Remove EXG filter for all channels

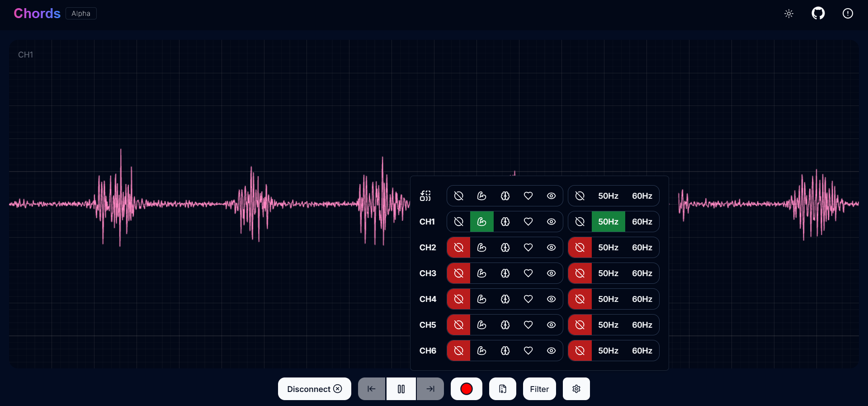[458, 196]
